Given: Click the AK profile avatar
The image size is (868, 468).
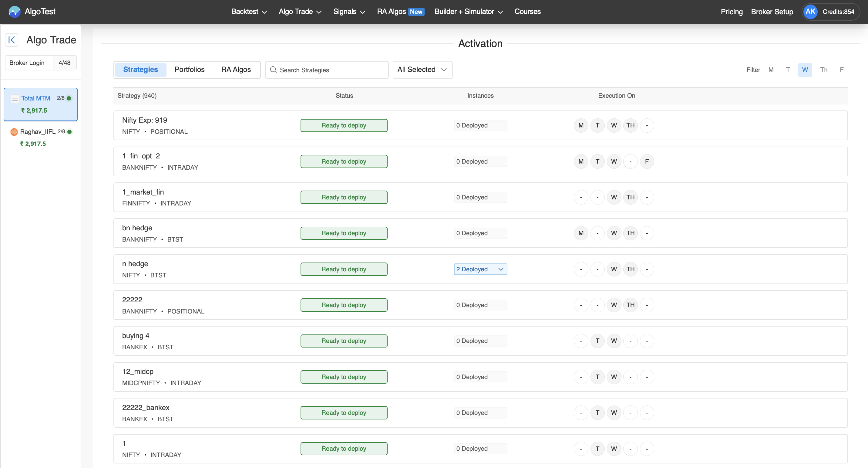Looking at the screenshot, I should (810, 12).
